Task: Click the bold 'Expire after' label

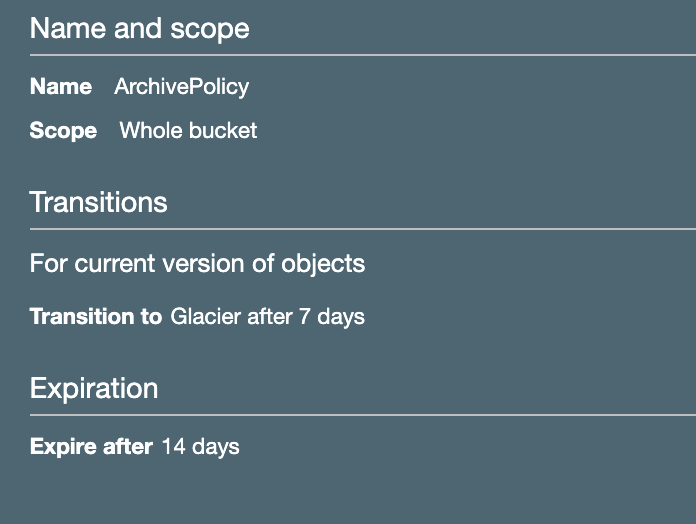Action: [x=91, y=447]
